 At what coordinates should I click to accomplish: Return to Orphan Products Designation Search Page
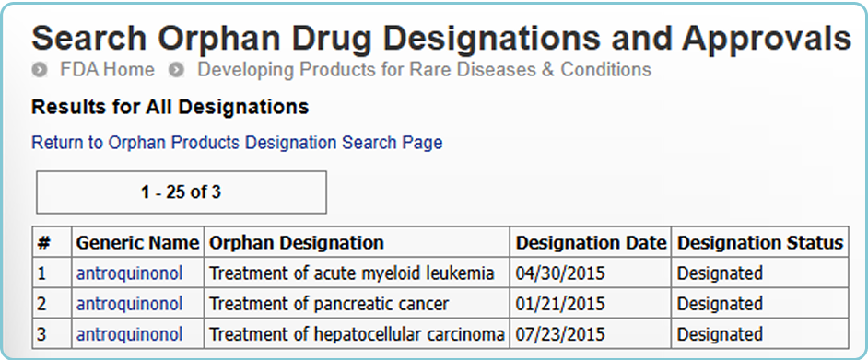(237, 143)
